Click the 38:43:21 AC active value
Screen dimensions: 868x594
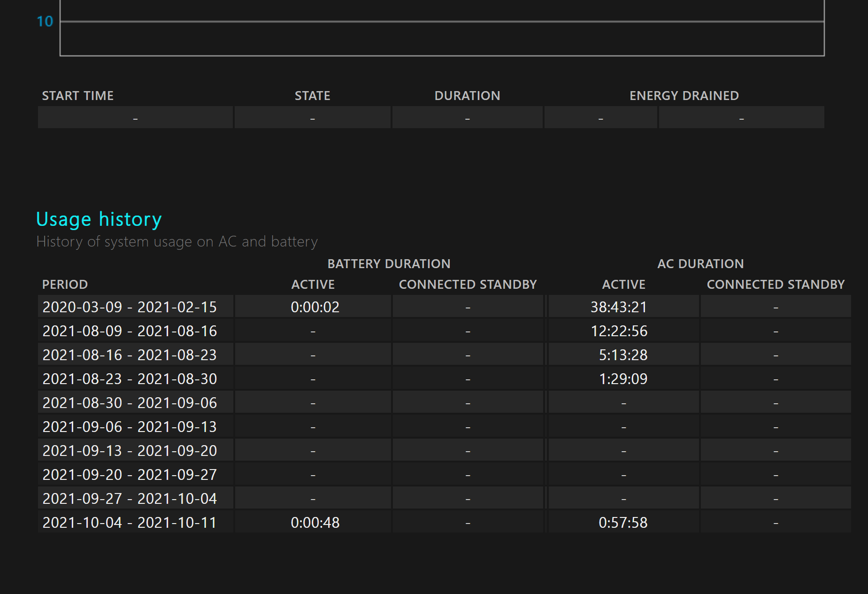618,307
